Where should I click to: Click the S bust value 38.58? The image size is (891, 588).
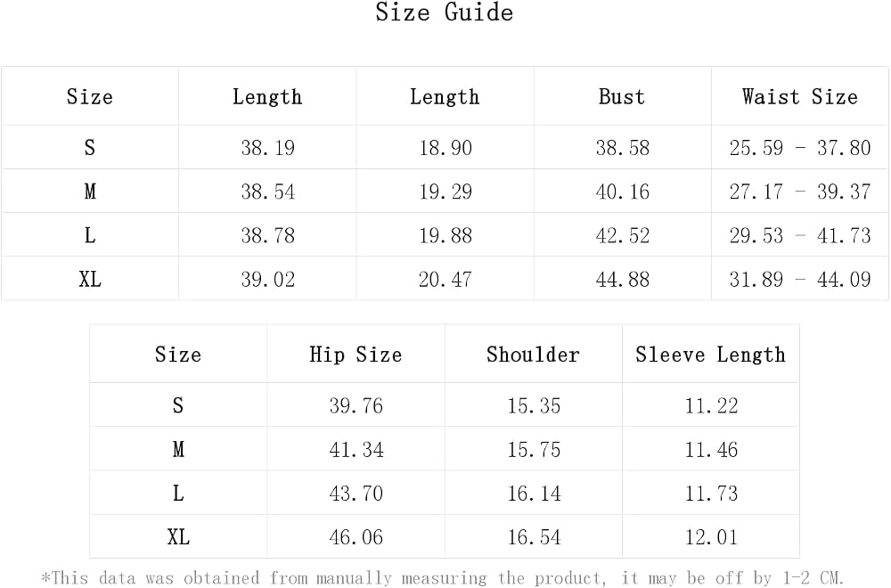[x=622, y=148]
